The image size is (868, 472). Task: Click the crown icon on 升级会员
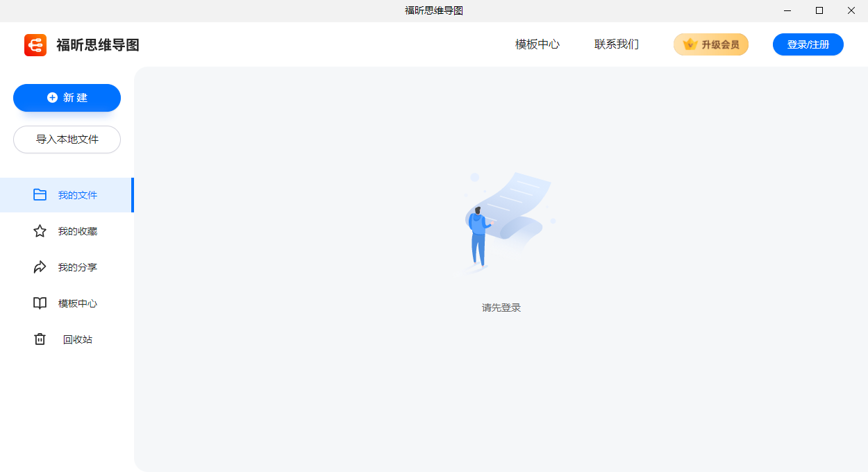coord(690,43)
